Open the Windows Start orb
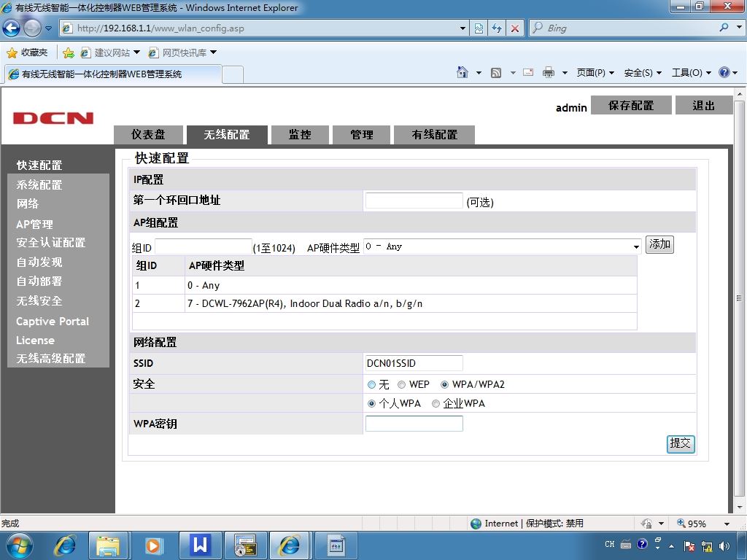The image size is (747, 560). pos(19,545)
